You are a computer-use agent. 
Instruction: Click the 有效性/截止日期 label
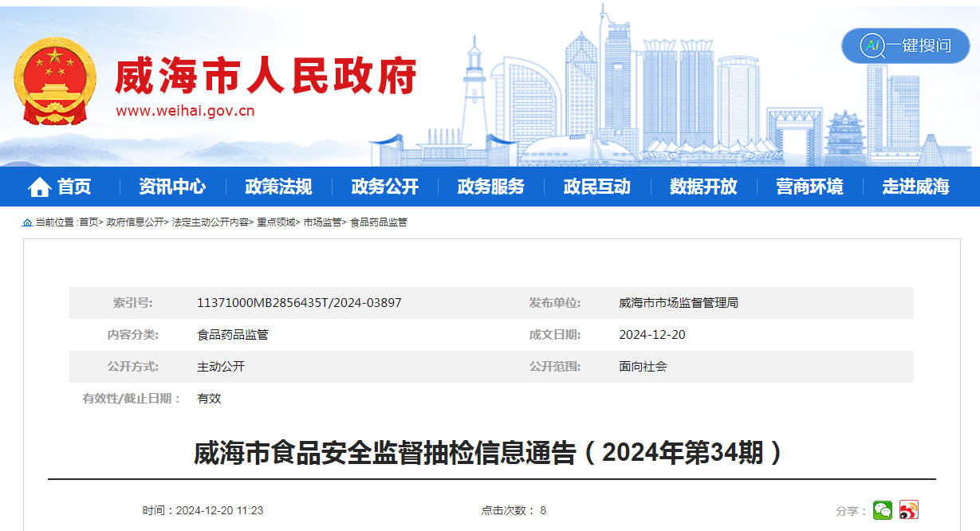coord(132,399)
